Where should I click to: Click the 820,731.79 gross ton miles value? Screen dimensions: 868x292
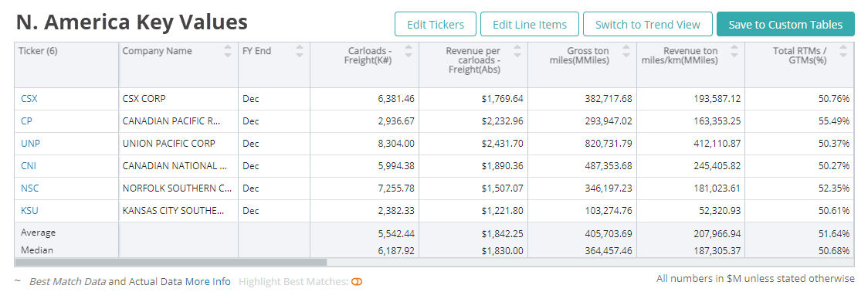(609, 143)
